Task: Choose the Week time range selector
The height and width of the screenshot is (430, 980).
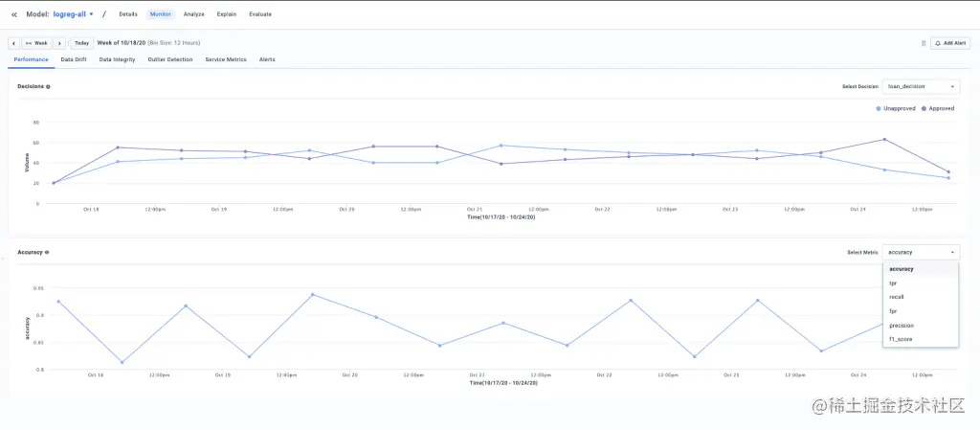Action: tap(36, 43)
